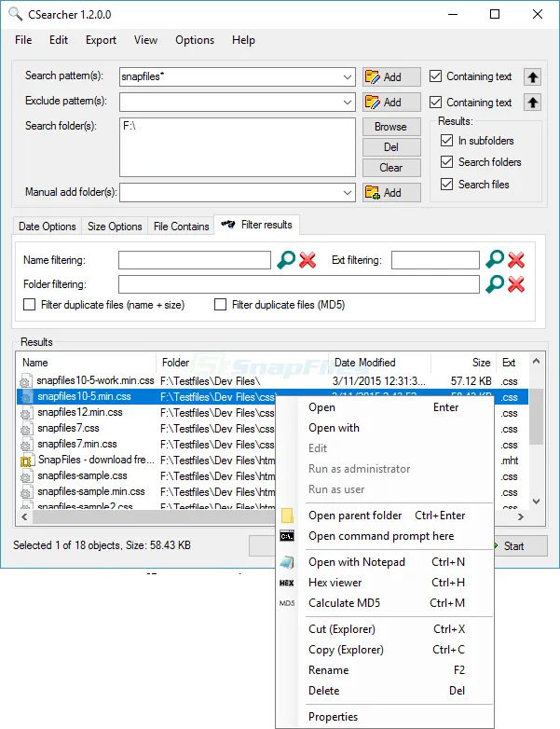Choose Properties in context menu
The image size is (560, 729).
pyautogui.click(x=385, y=717)
